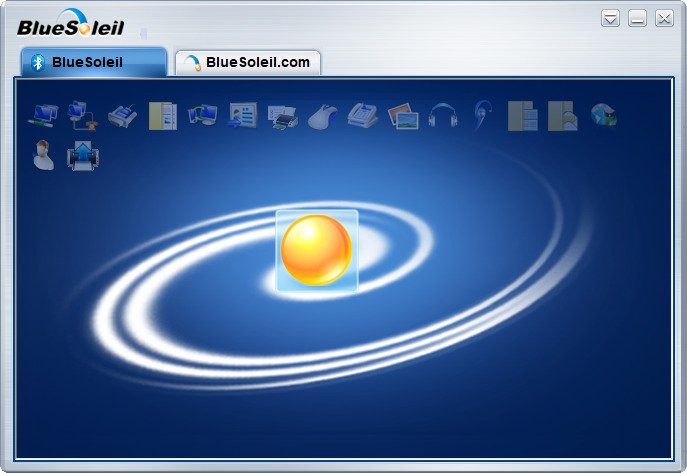Open the Personal Area Networking service icon
Image resolution: width=687 pixels, height=473 pixels.
[43, 116]
